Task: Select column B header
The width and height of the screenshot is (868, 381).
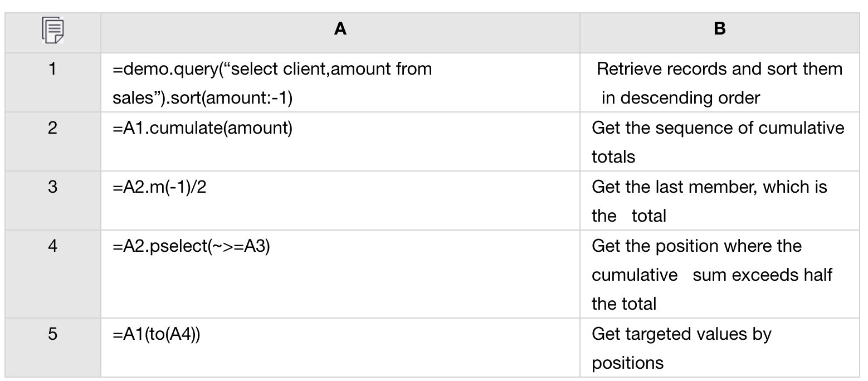Action: pyautogui.click(x=719, y=29)
